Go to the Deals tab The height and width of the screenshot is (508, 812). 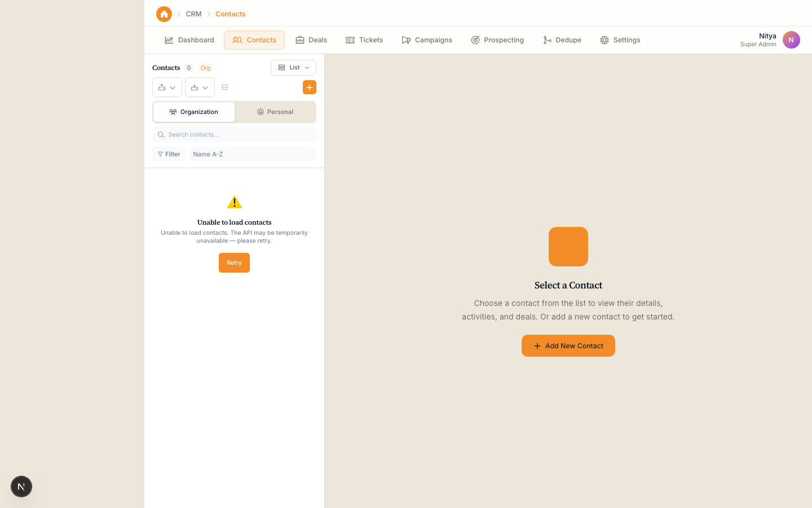[x=311, y=40]
